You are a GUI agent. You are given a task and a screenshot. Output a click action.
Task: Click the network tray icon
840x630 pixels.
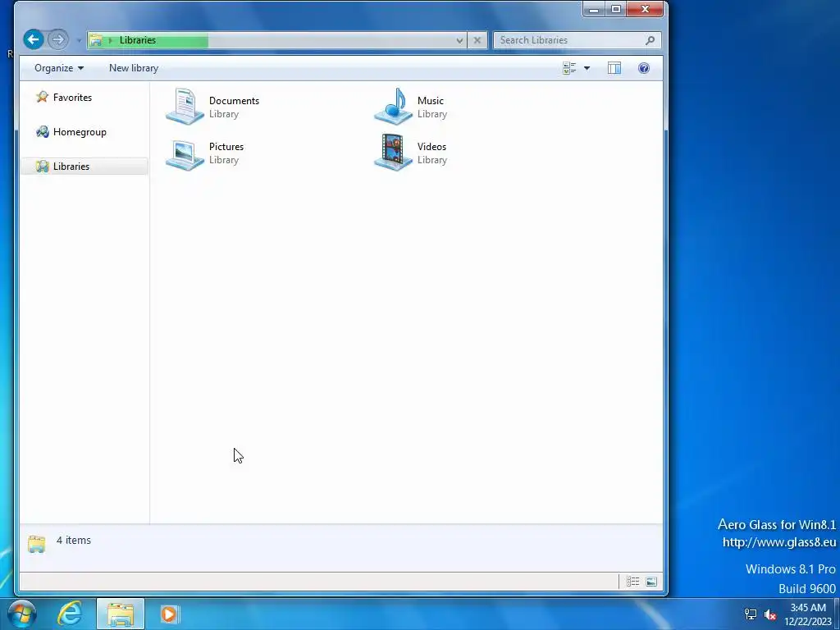(751, 614)
